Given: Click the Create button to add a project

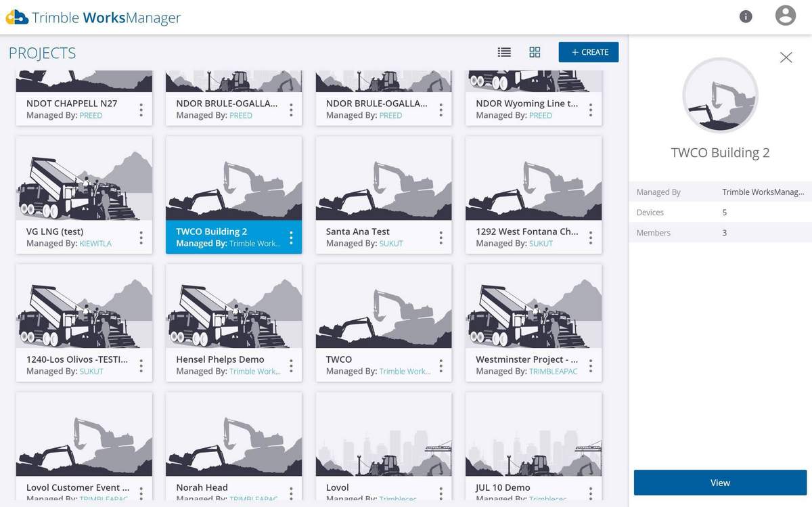Looking at the screenshot, I should 588,51.
